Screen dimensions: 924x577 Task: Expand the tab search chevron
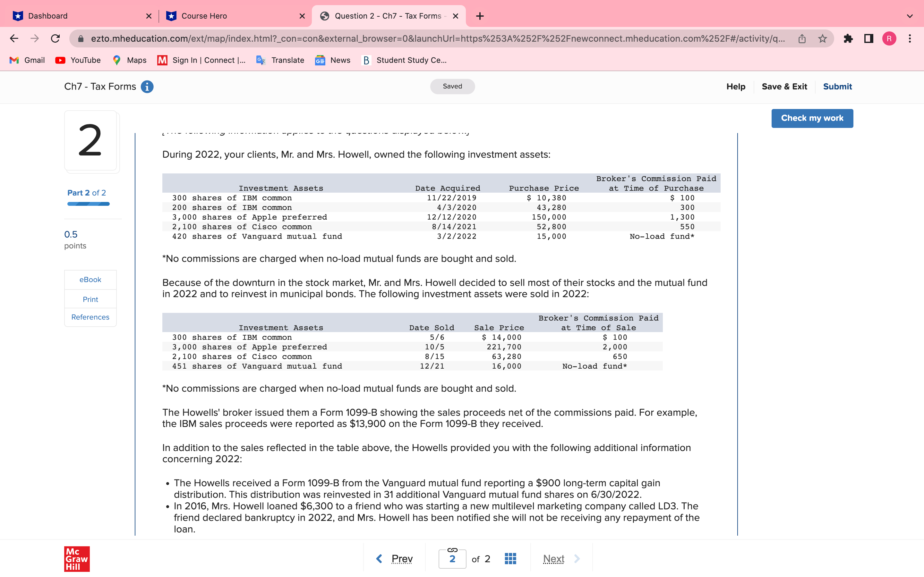tap(910, 16)
